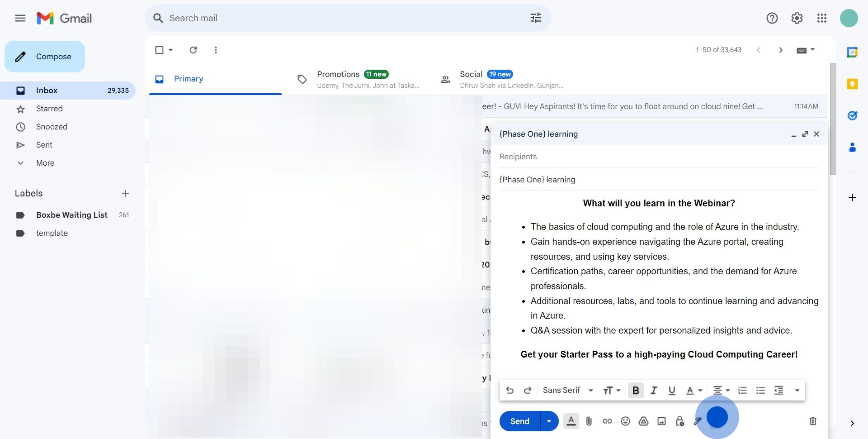
Task: Open Google Tasks side panel
Action: [x=852, y=115]
